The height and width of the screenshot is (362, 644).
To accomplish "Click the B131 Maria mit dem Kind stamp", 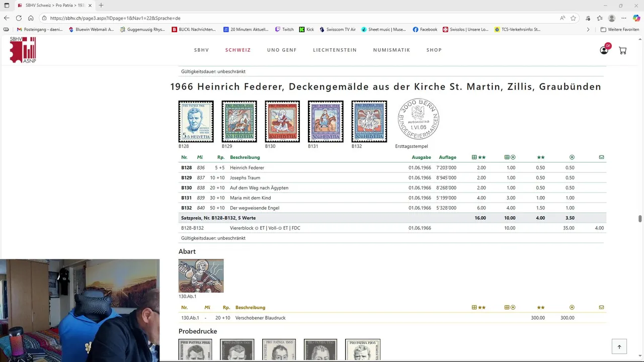I will tap(326, 121).
